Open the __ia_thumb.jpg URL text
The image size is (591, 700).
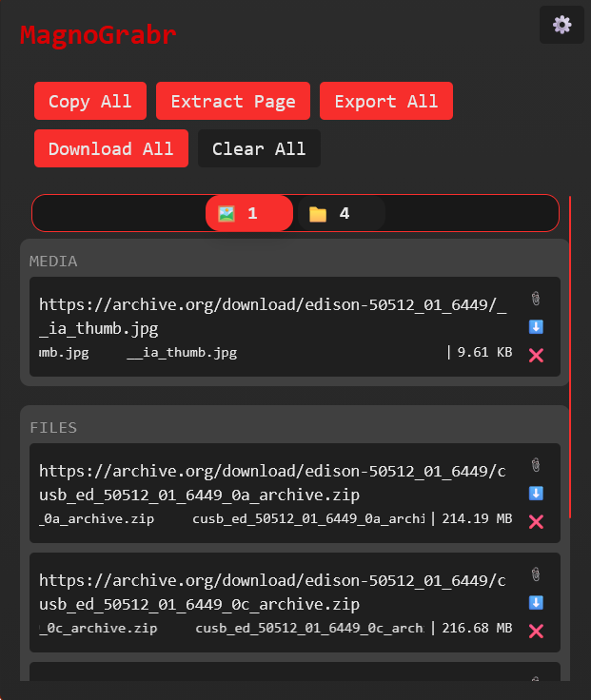pyautogui.click(x=272, y=316)
